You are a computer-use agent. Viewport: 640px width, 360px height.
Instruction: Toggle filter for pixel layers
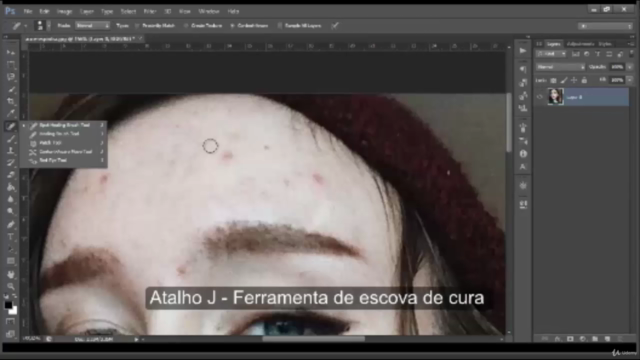click(x=576, y=54)
